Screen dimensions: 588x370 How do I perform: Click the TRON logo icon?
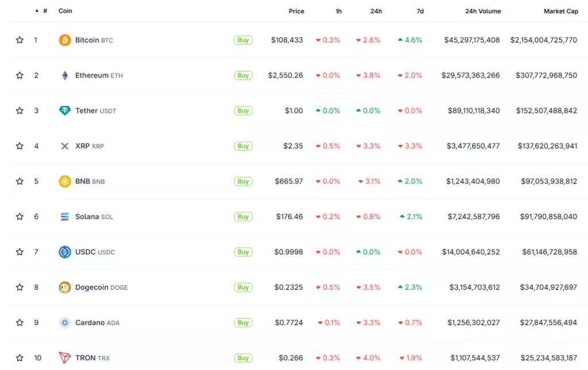click(65, 358)
